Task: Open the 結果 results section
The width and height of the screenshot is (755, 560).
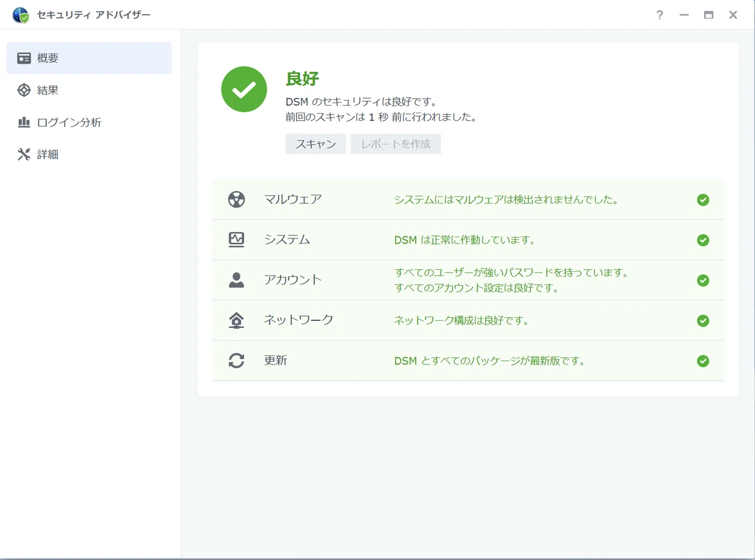Action: pyautogui.click(x=89, y=90)
